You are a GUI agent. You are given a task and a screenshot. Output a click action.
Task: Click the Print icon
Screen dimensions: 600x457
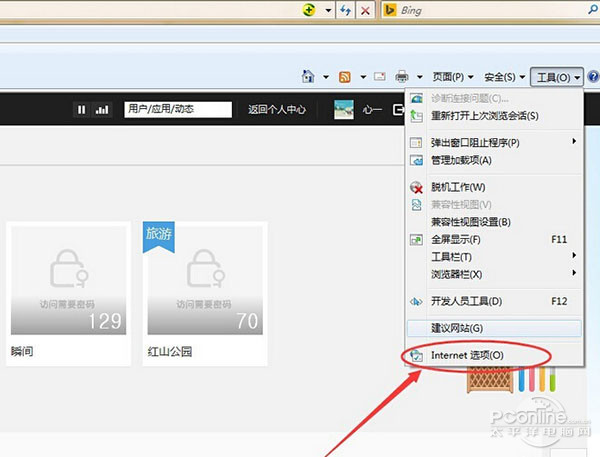pyautogui.click(x=402, y=77)
